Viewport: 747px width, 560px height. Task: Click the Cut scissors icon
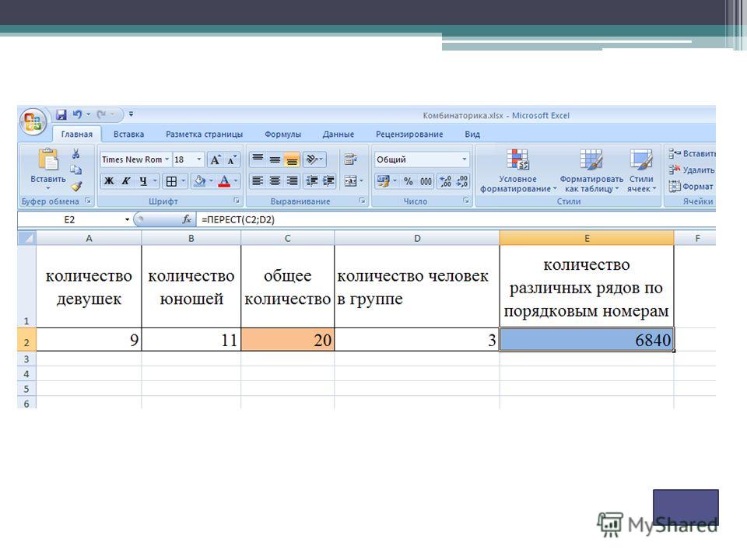75,154
